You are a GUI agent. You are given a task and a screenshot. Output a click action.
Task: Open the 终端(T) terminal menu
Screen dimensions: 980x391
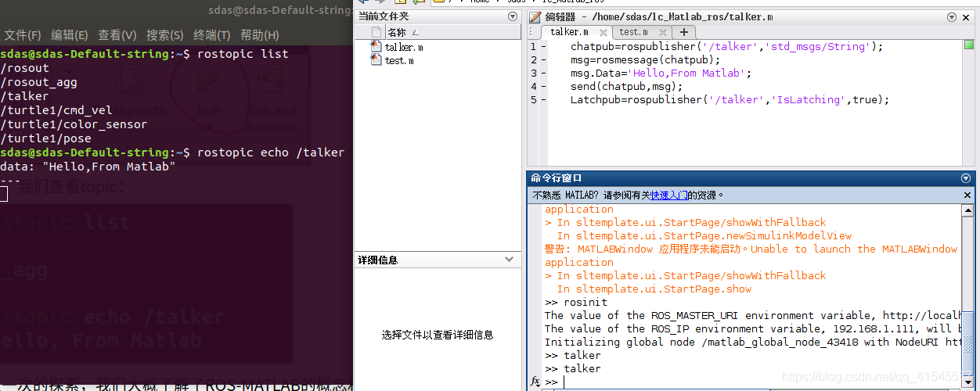tap(212, 35)
